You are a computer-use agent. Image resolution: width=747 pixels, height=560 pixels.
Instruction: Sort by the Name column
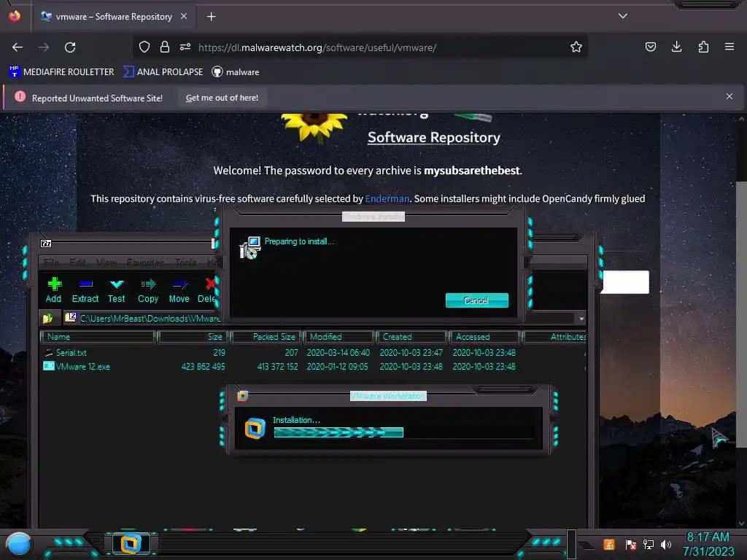(x=98, y=337)
